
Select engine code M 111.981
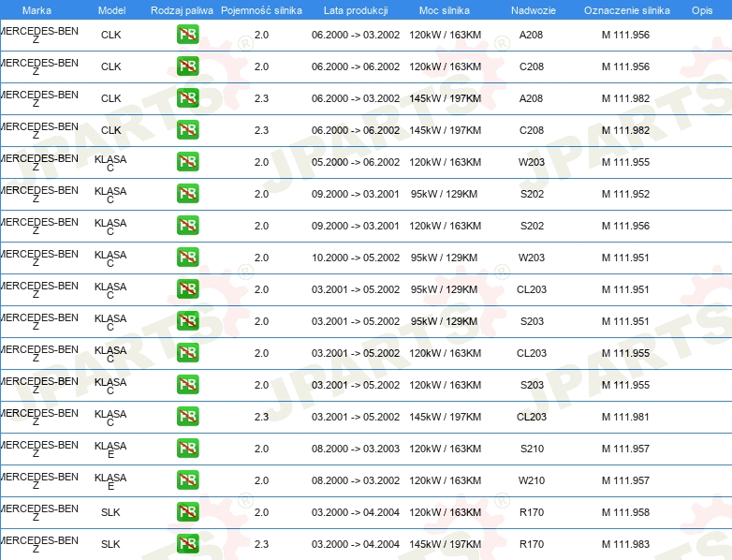[625, 417]
